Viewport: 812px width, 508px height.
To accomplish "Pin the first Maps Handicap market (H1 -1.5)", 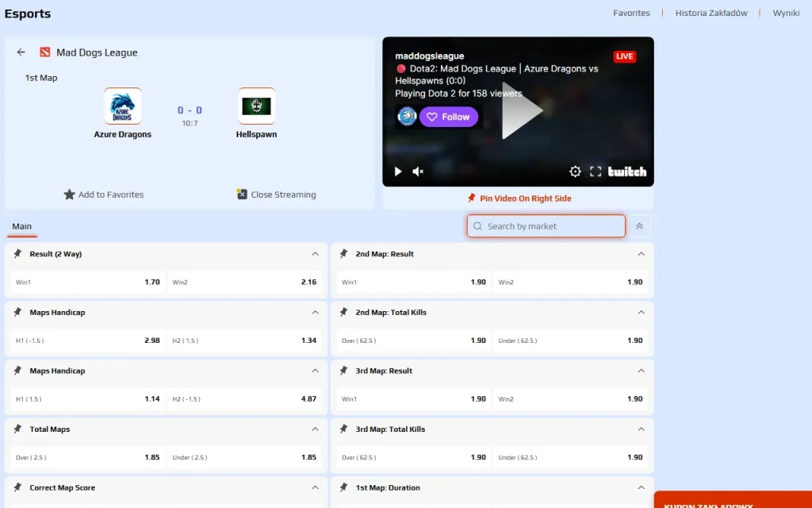I will pyautogui.click(x=17, y=312).
